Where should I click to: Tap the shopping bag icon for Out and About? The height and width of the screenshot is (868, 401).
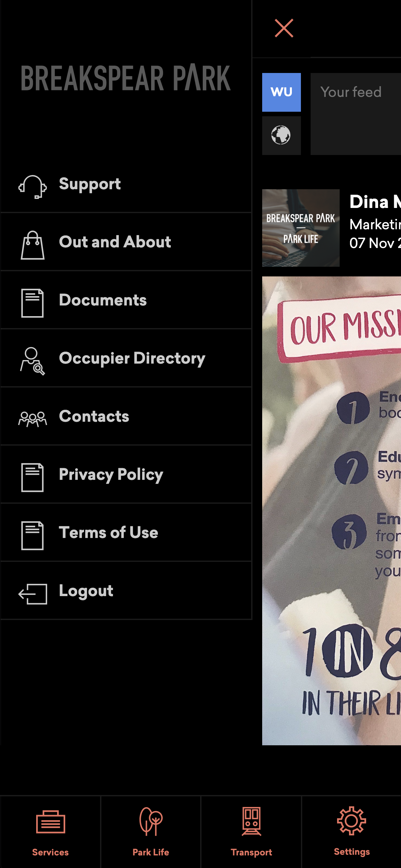click(x=32, y=245)
